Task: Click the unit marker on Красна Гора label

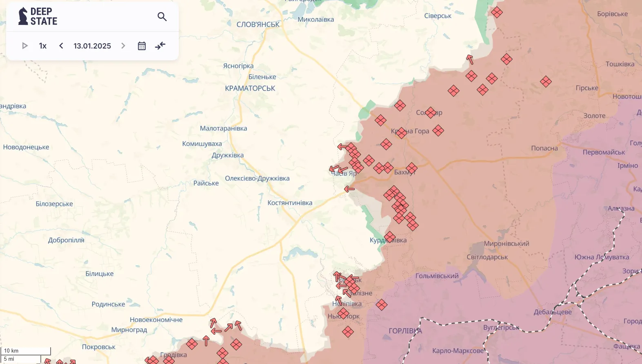Action: (401, 133)
